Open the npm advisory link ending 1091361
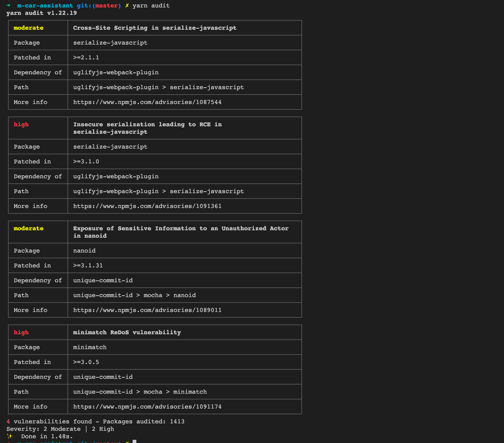The image size is (504, 443). tap(147, 206)
